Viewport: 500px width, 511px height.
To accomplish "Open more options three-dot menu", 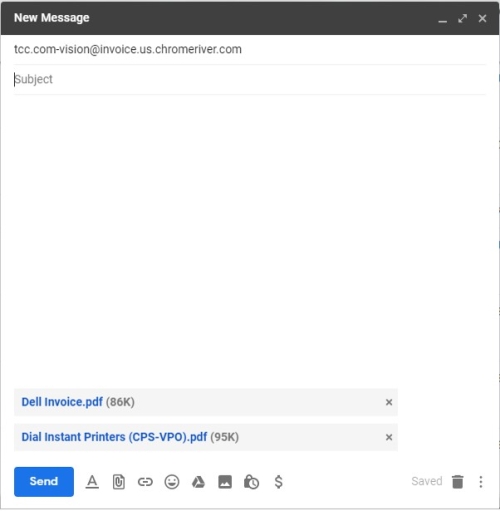I will click(481, 482).
